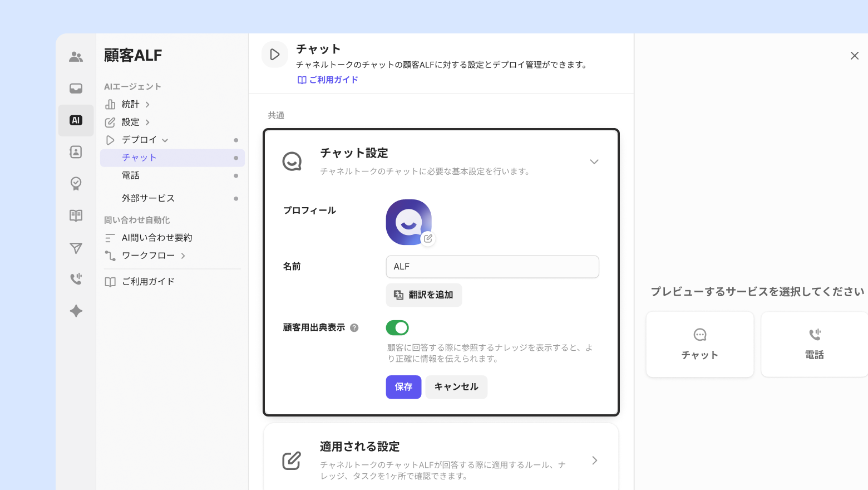868x490 pixels.
Task: Click the AI inquiry summary list icon
Action: point(110,238)
